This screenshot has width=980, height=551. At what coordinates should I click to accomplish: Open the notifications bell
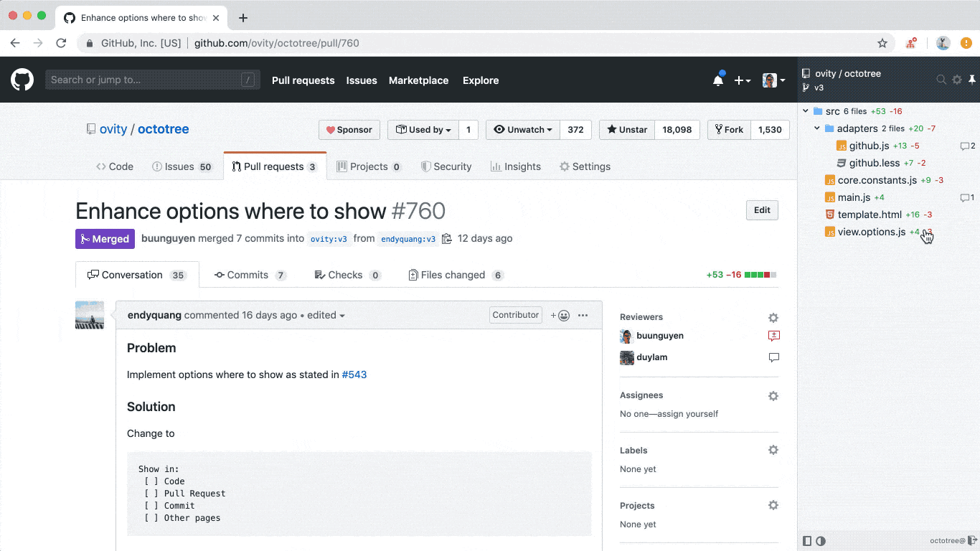[x=718, y=80]
